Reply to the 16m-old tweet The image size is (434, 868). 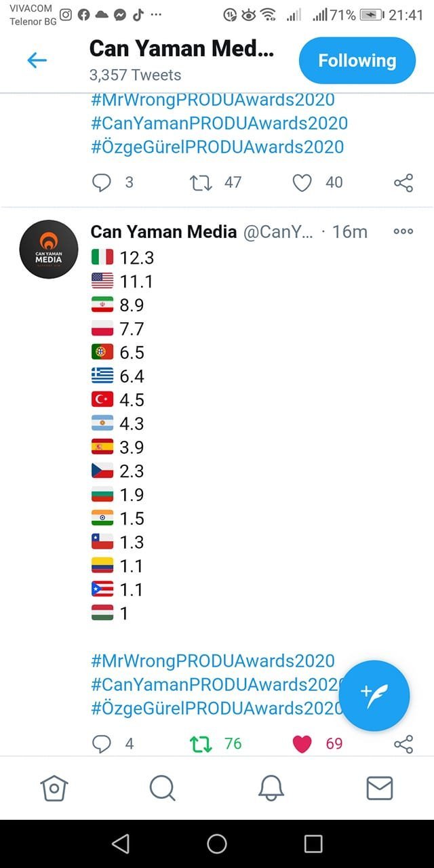(x=101, y=744)
